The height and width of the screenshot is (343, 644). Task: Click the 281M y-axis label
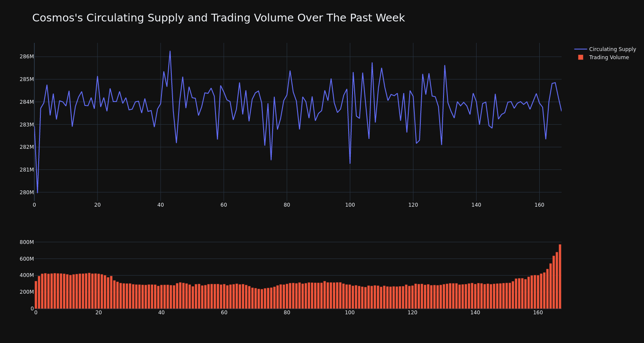pyautogui.click(x=27, y=170)
